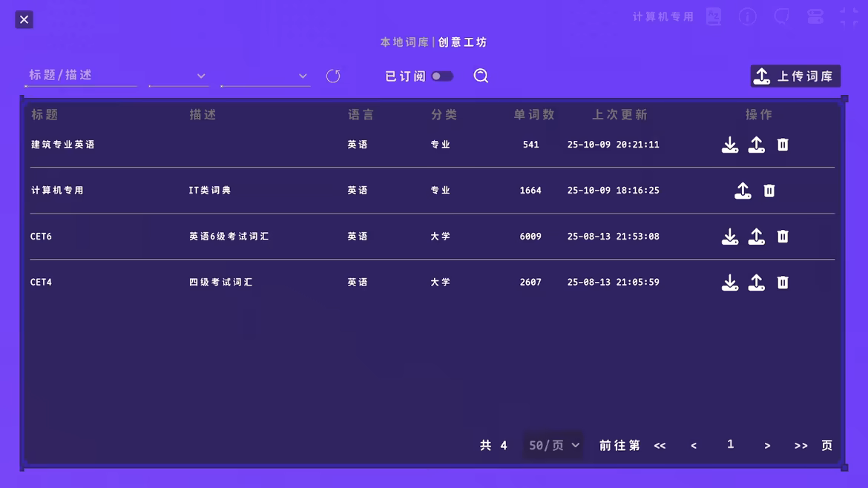Delete the CET4 entry trash icon
This screenshot has height=488, width=868.
(x=782, y=282)
